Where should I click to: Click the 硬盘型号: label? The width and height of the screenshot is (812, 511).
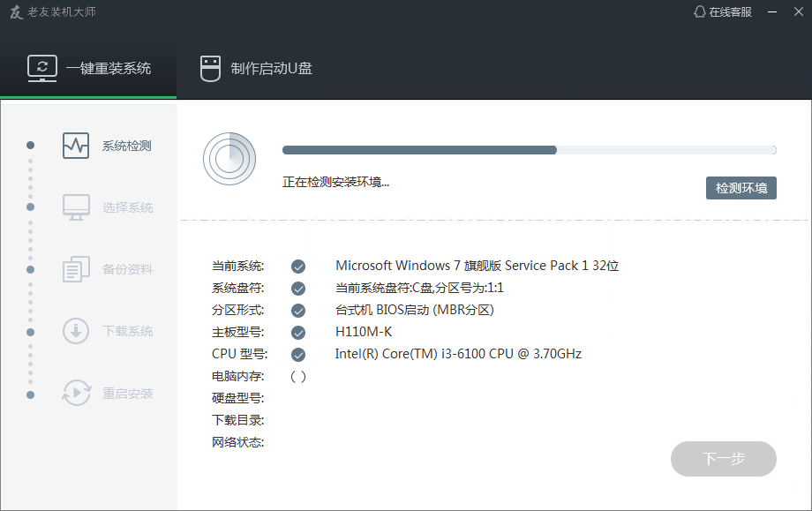[237, 398]
